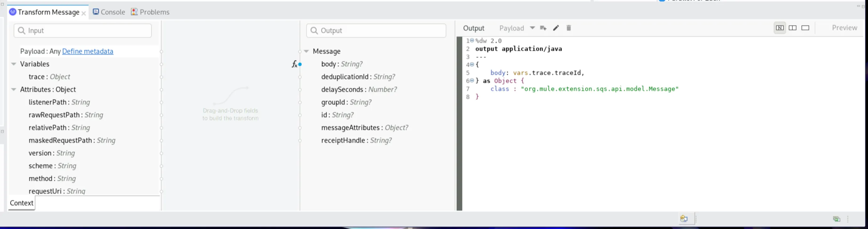The image size is (868, 229).
Task: Click the 'vars.trace.traceId' code text
Action: point(547,73)
